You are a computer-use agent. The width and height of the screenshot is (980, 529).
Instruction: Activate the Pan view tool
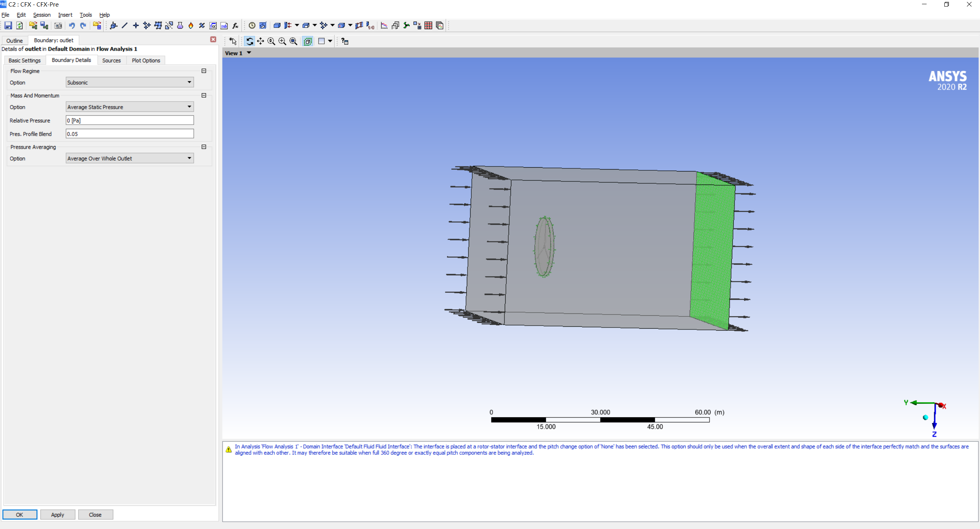(260, 41)
